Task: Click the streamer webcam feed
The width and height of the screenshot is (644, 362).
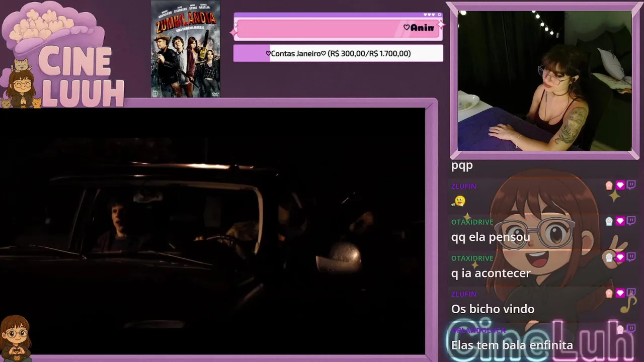Action: click(544, 81)
